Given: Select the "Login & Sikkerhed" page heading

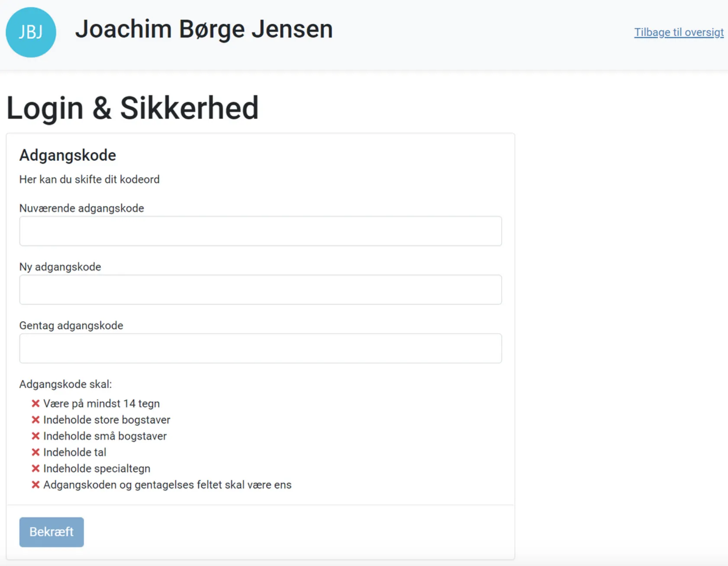Looking at the screenshot, I should (132, 107).
